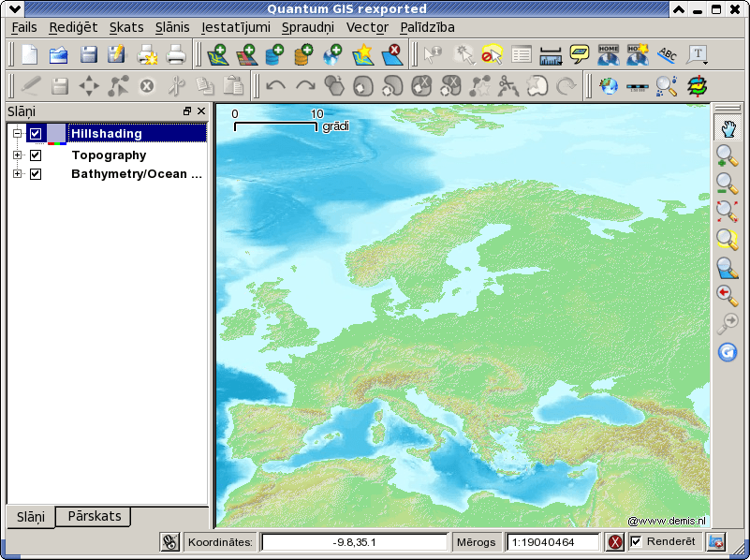Click the stacked colored layers plugin icon
750x560 pixels.
coord(698,86)
